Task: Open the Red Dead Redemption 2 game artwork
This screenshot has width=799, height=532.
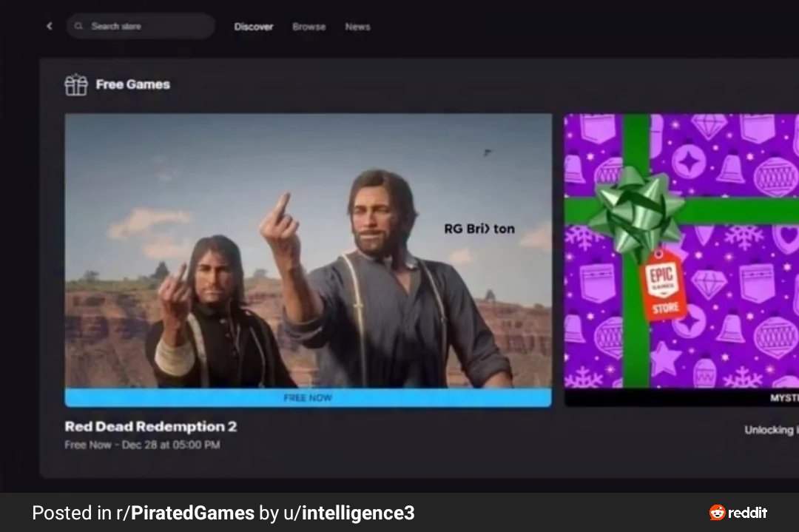Action: point(308,251)
